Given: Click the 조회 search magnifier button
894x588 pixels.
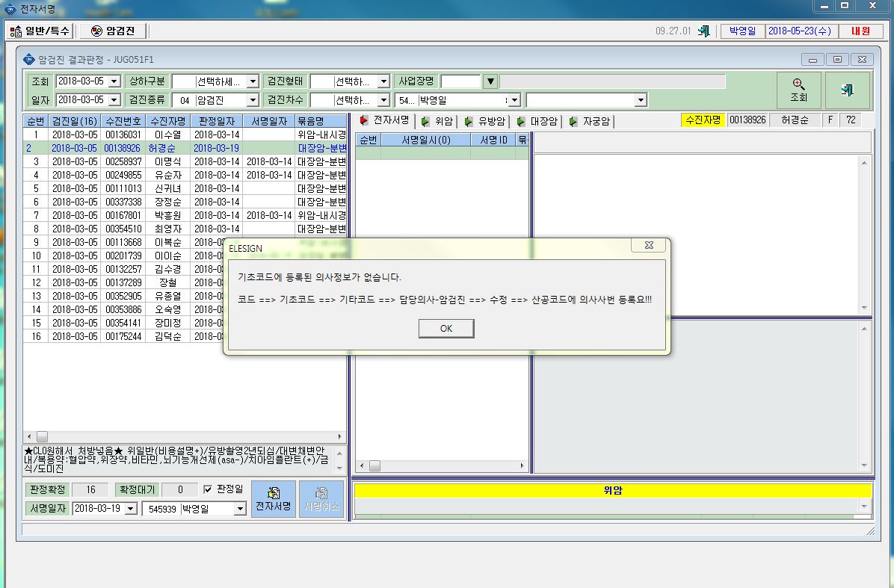Looking at the screenshot, I should [x=799, y=90].
